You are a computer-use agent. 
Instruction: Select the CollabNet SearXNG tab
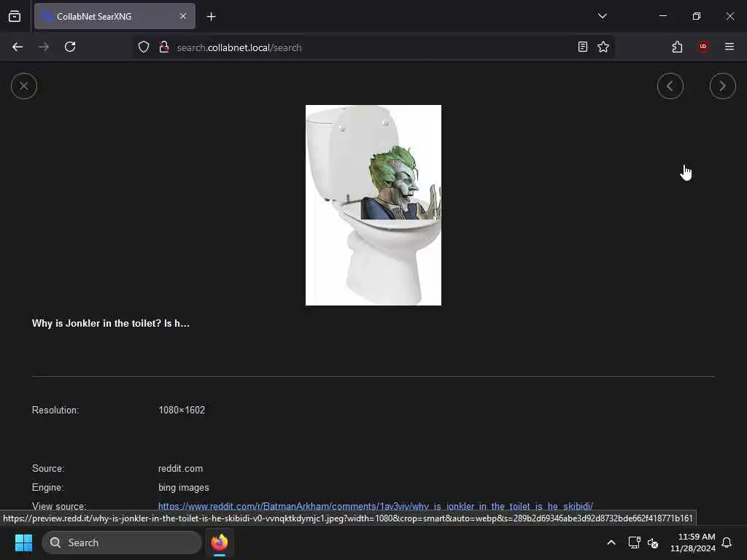pyautogui.click(x=115, y=16)
